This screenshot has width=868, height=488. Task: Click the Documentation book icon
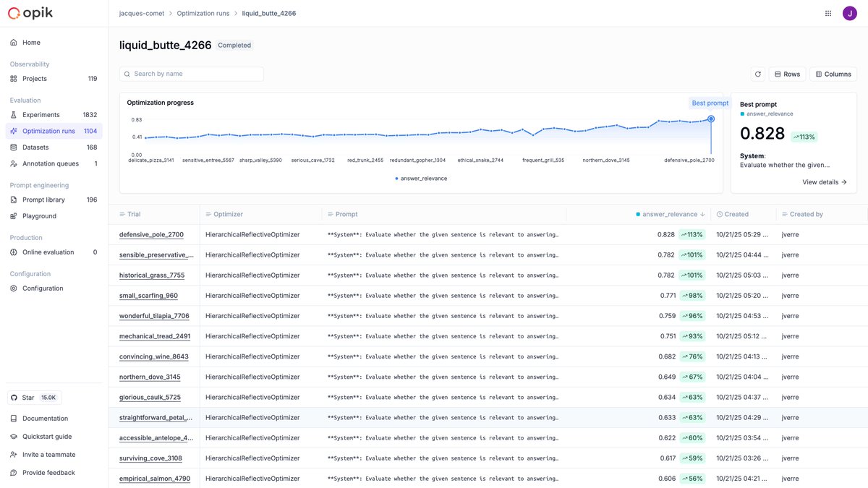(x=14, y=419)
